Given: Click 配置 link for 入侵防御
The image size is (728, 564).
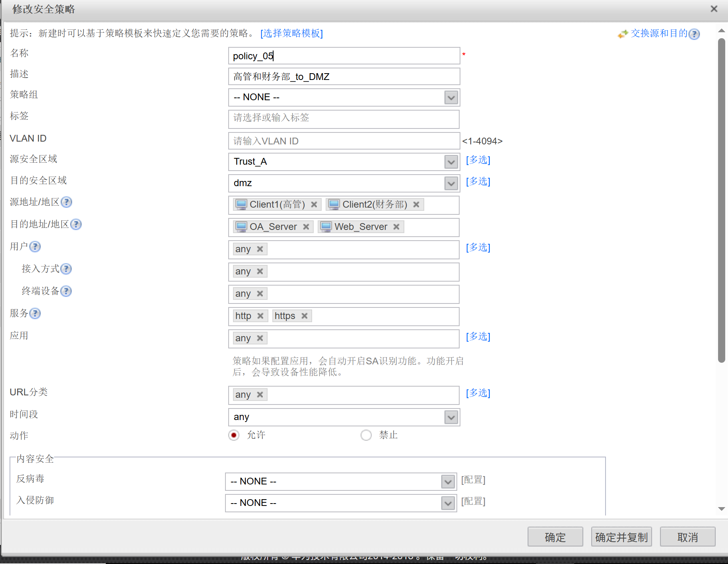Looking at the screenshot, I should (x=474, y=501).
